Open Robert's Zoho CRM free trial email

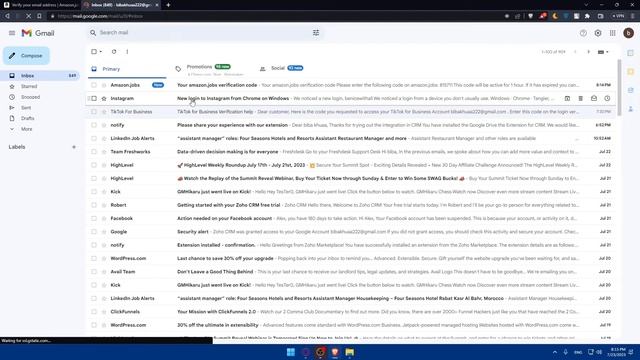pyautogui.click(x=351, y=205)
